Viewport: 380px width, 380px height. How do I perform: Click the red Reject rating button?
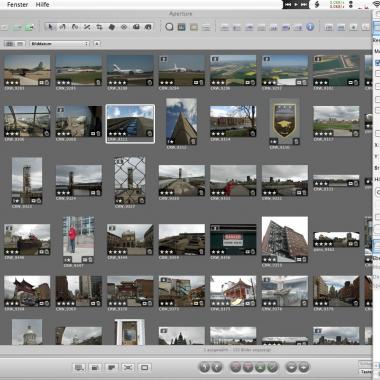coord(235,367)
